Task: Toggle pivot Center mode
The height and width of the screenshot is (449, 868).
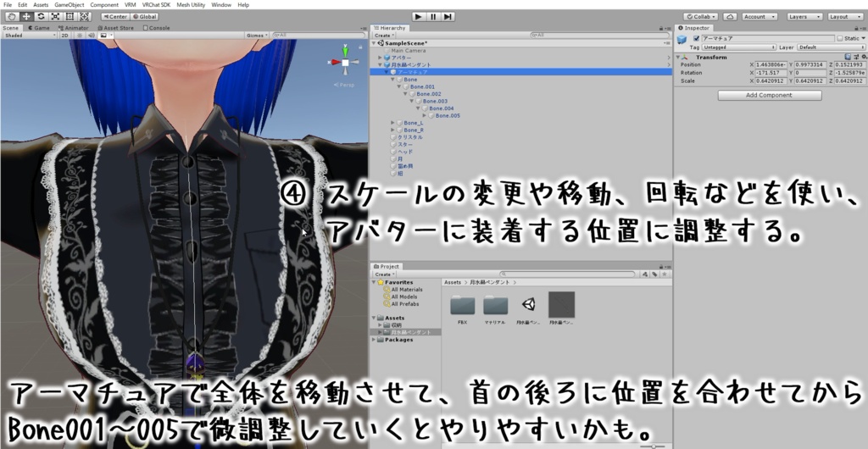Action: click(115, 17)
